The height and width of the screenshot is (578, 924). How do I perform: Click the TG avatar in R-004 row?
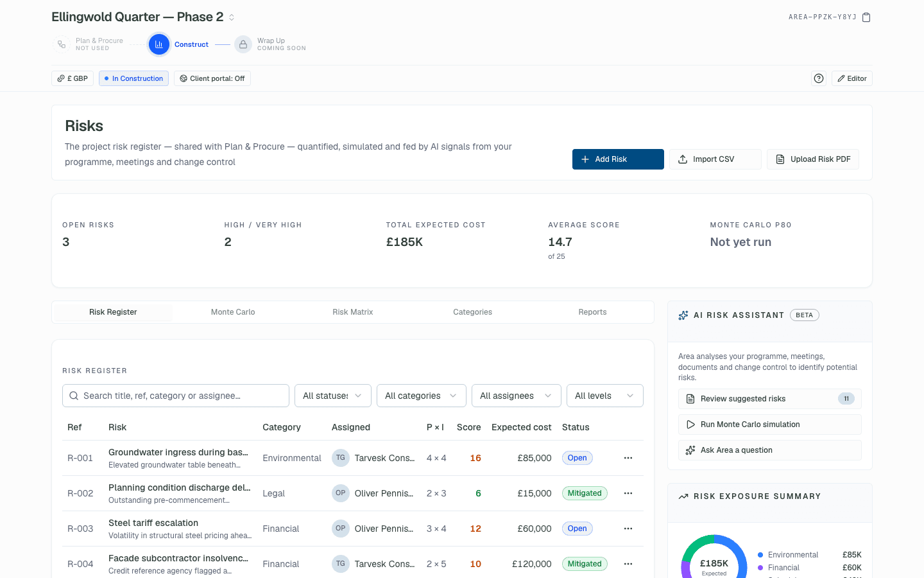coord(341,564)
